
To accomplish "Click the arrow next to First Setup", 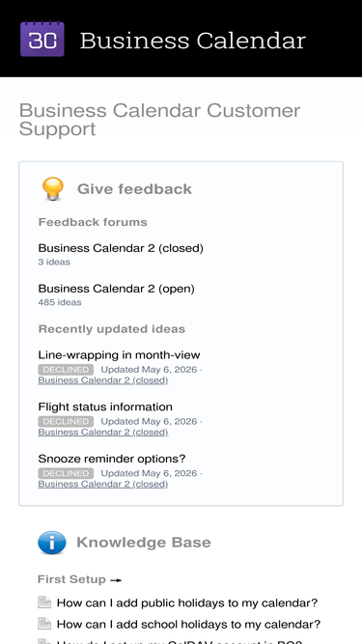I will pyautogui.click(x=116, y=580).
